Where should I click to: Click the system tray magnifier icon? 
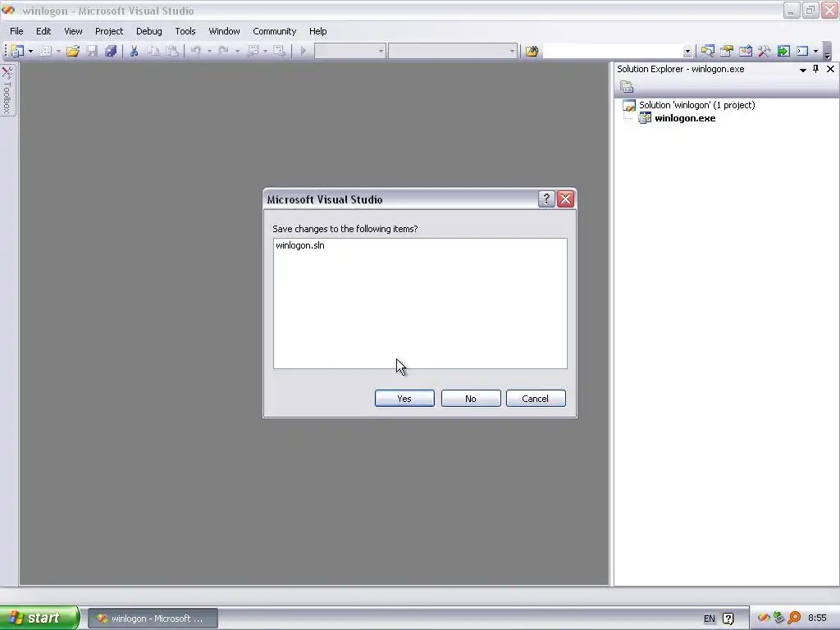(x=794, y=619)
